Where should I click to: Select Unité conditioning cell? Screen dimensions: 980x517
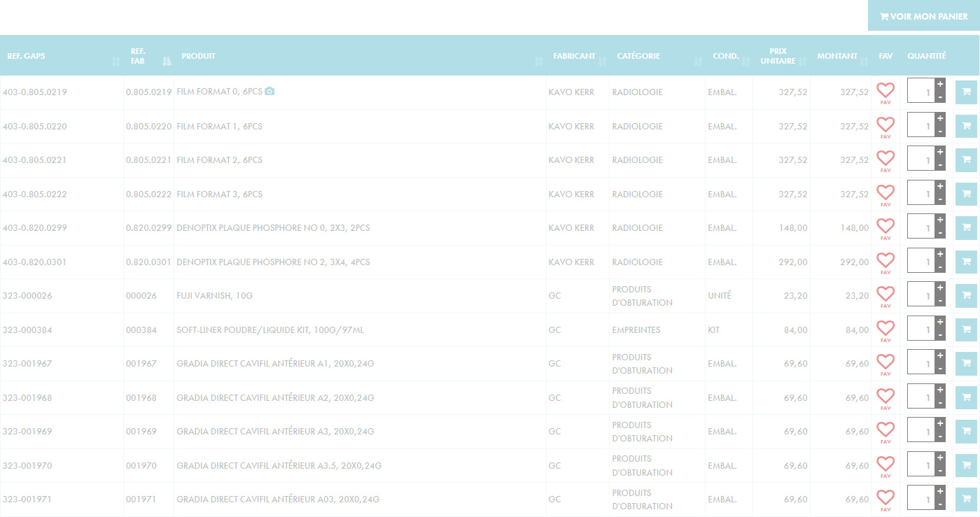click(x=720, y=296)
